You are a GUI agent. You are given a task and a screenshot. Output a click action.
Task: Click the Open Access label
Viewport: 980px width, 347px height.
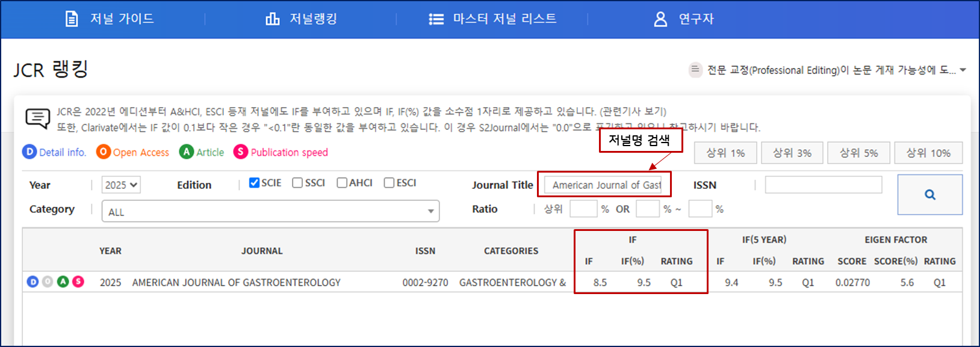[141, 152]
